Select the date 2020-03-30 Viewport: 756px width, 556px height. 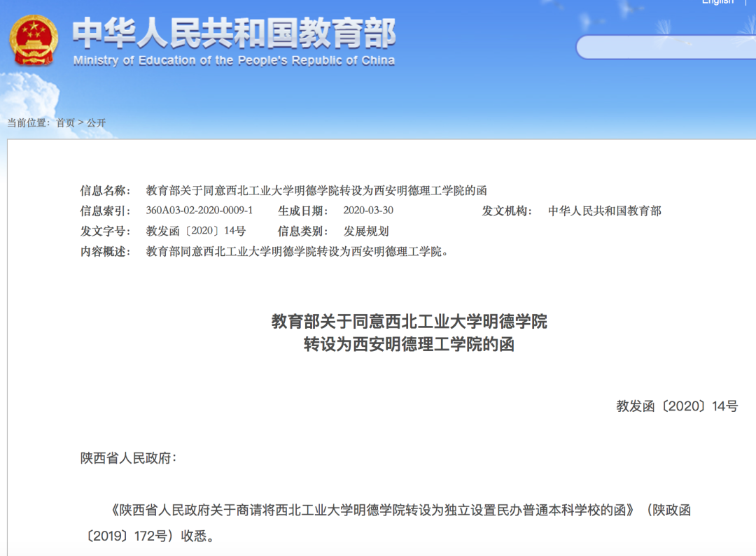tap(368, 211)
